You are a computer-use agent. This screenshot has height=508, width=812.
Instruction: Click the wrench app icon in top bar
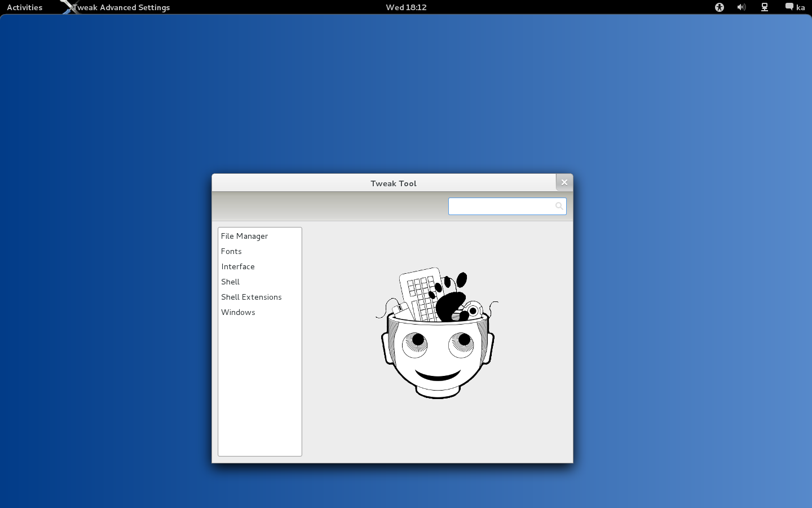(x=68, y=7)
